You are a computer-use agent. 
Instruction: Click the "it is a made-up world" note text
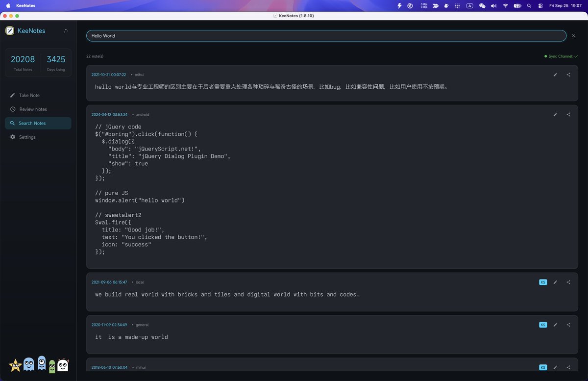(131, 337)
